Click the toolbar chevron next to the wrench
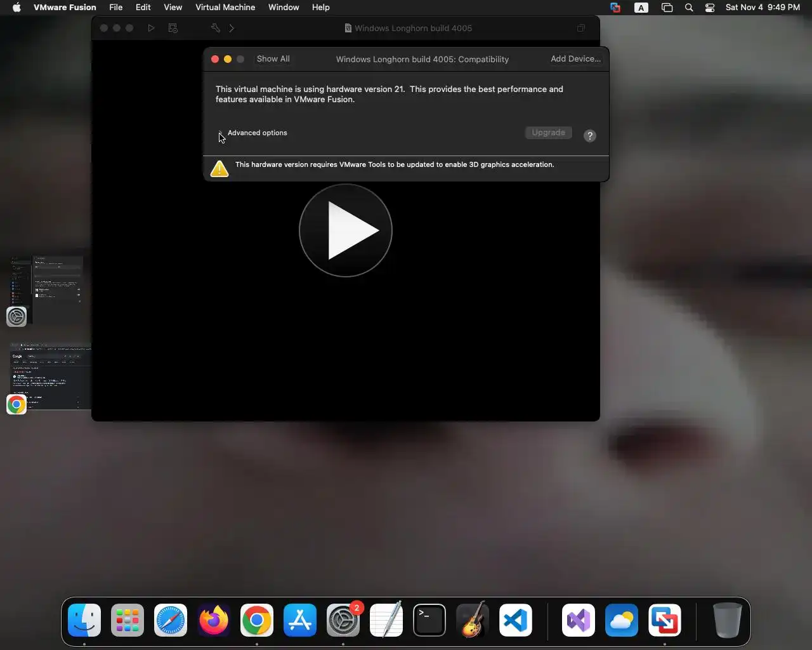 [x=232, y=28]
